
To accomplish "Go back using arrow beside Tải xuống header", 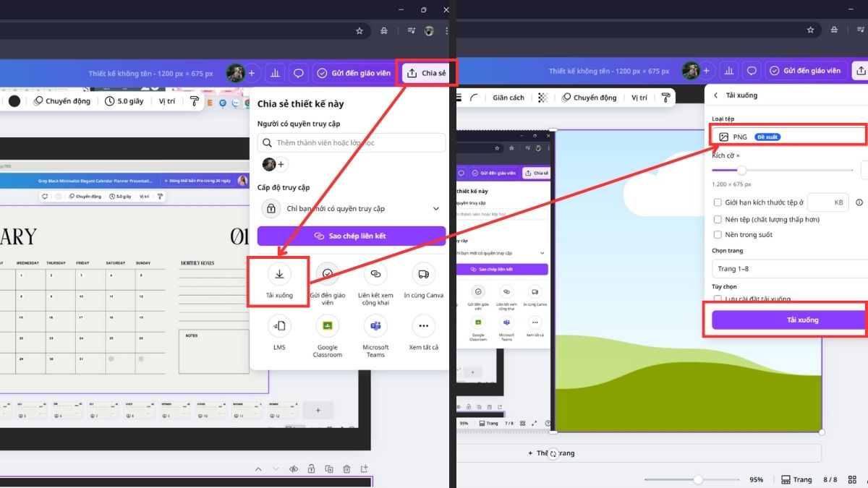I will (x=716, y=95).
